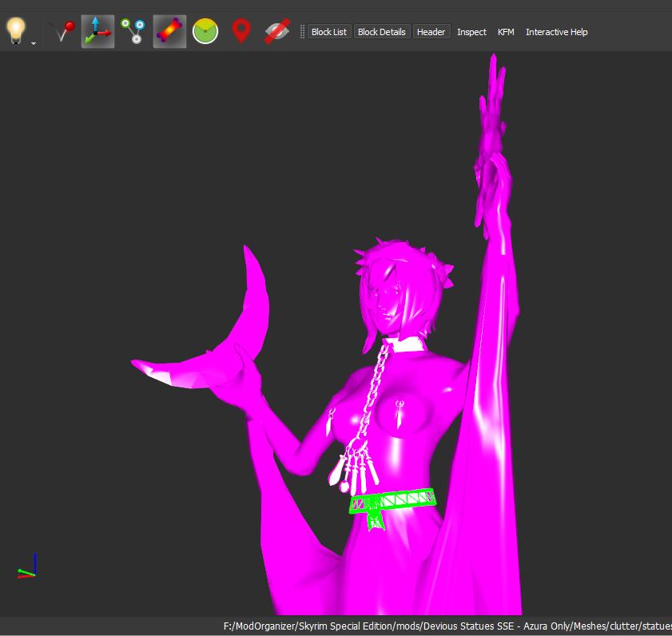
Task: Toggle the Block Details panel button
Action: pos(382,32)
